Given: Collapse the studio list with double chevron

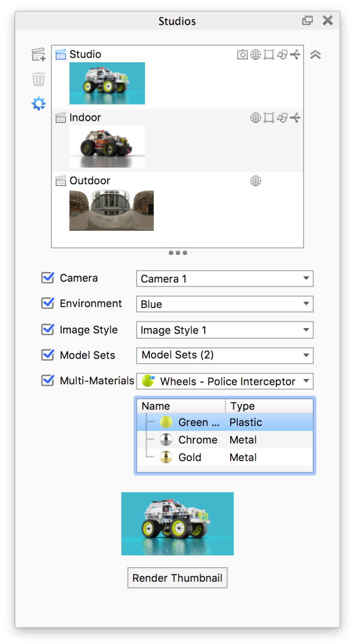Looking at the screenshot, I should tap(315, 54).
